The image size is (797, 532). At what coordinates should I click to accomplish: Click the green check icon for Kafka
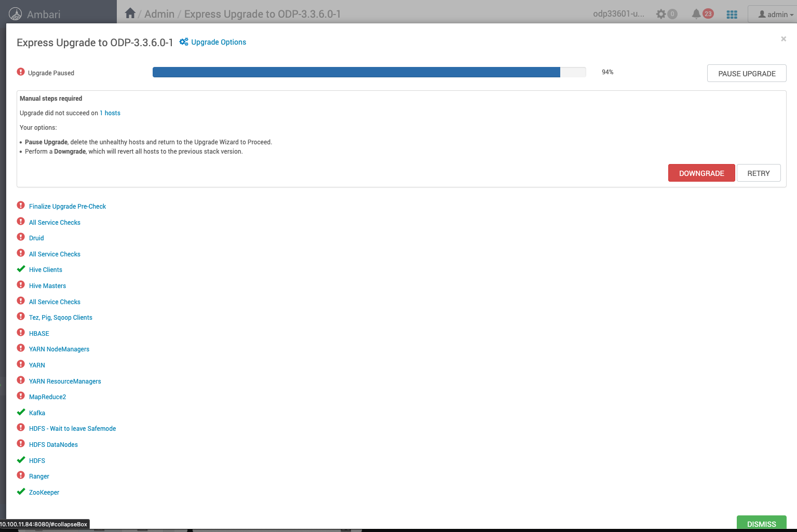tap(21, 412)
